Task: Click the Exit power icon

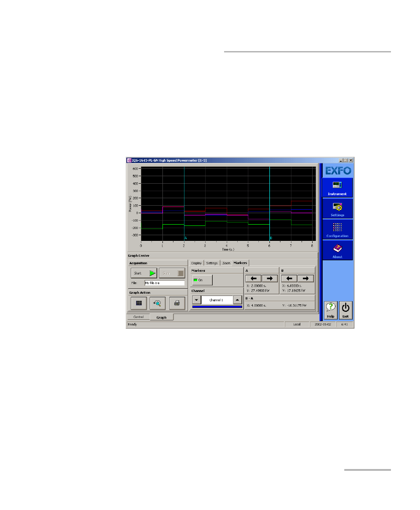Action: click(345, 310)
